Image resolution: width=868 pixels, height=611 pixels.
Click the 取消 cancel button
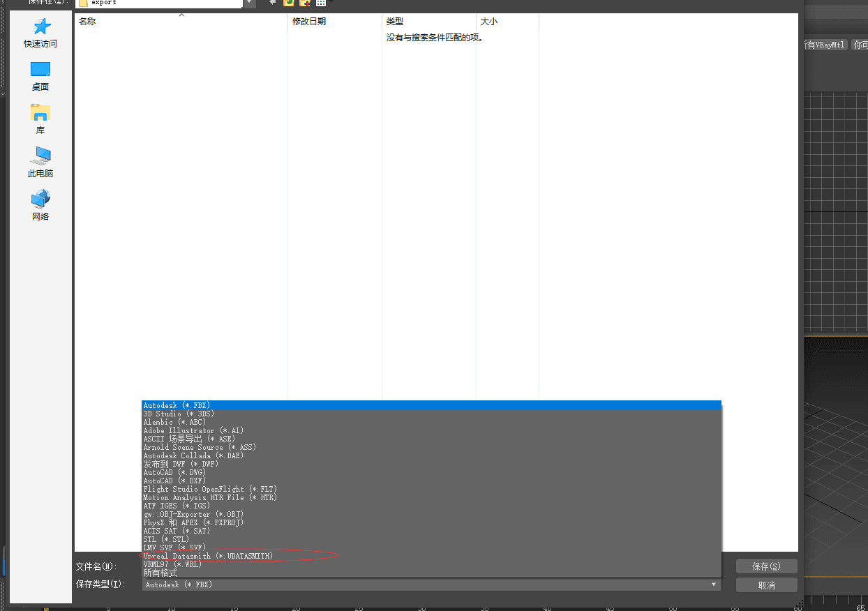pyautogui.click(x=766, y=585)
